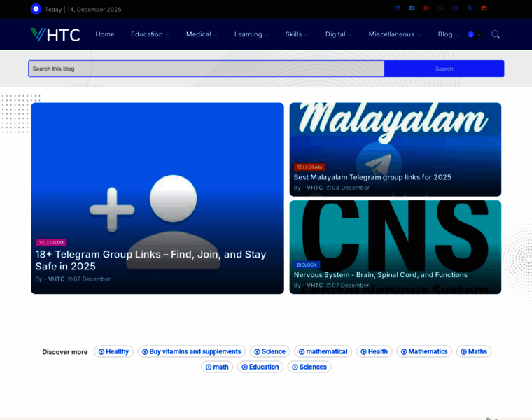The width and height of the screenshot is (532, 420).
Task: Click the blue clock icon beside Today
Action: coord(36,9)
